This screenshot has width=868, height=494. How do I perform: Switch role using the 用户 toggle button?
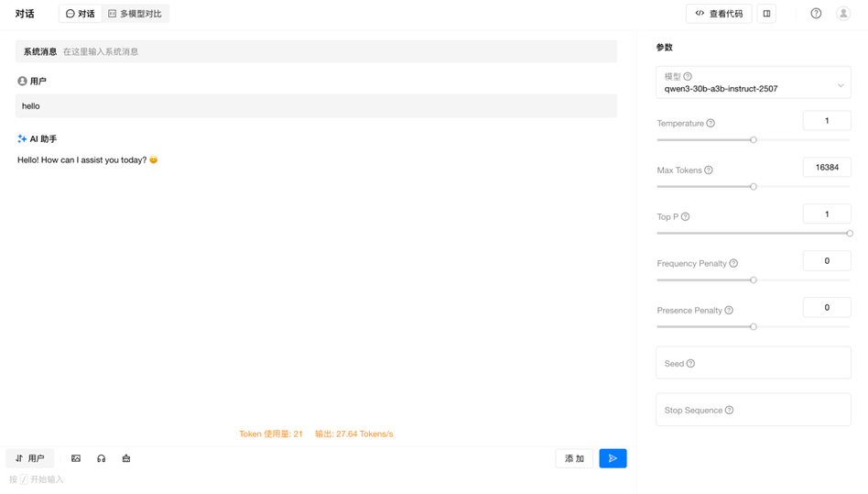pos(30,458)
